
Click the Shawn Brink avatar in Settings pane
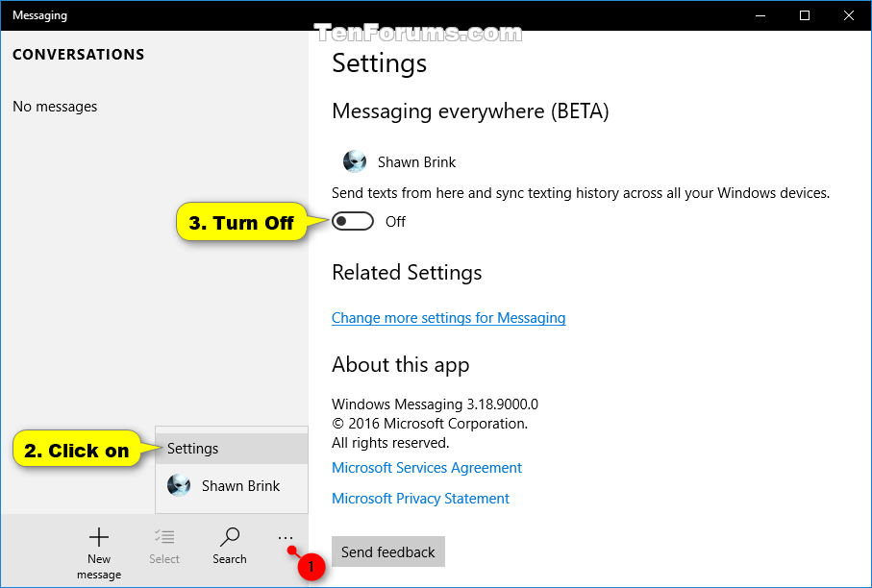[355, 161]
